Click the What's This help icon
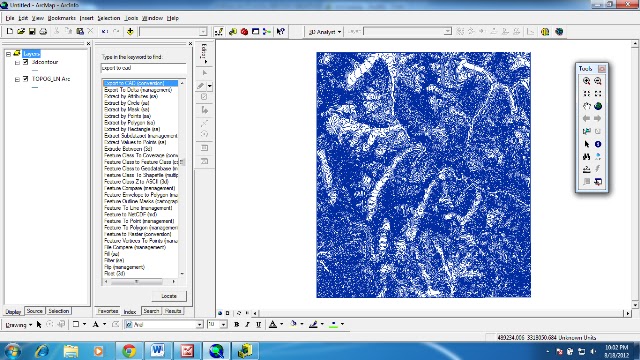Viewport: 640px width, 360px height. click(280, 31)
